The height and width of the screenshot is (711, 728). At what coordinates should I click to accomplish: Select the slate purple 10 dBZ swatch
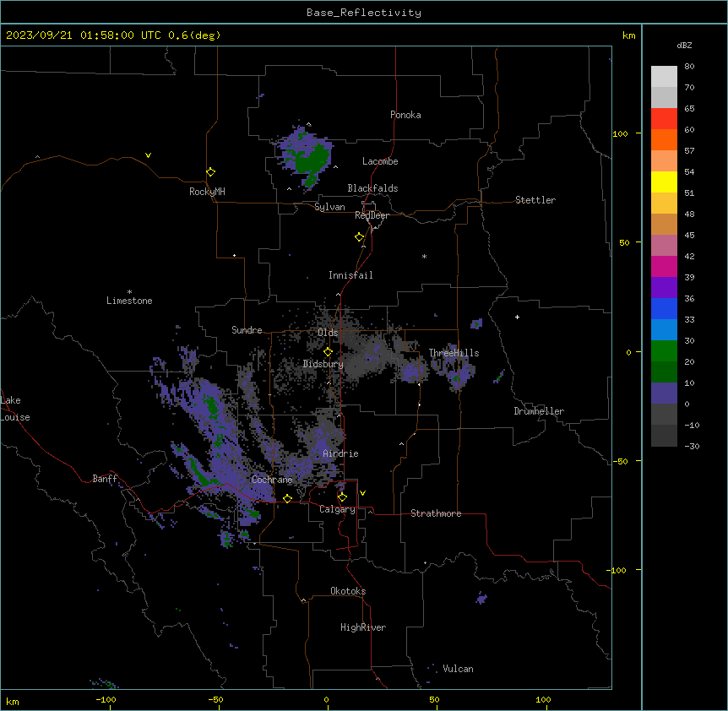click(664, 393)
